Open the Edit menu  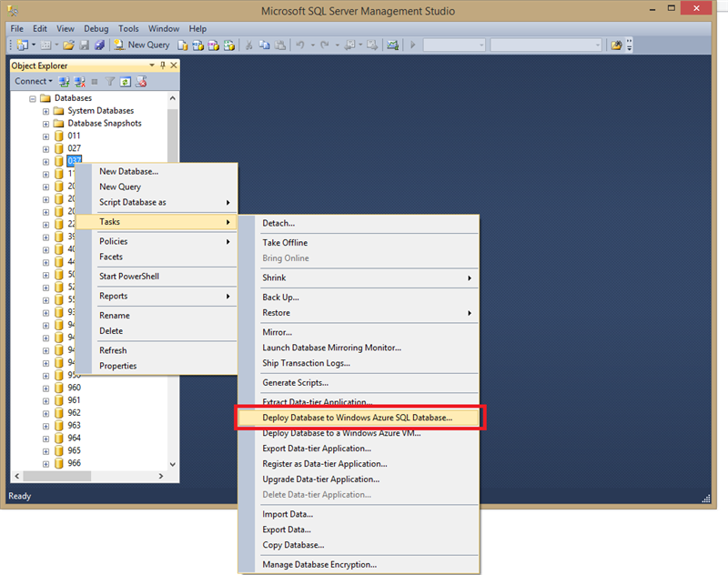pyautogui.click(x=40, y=29)
